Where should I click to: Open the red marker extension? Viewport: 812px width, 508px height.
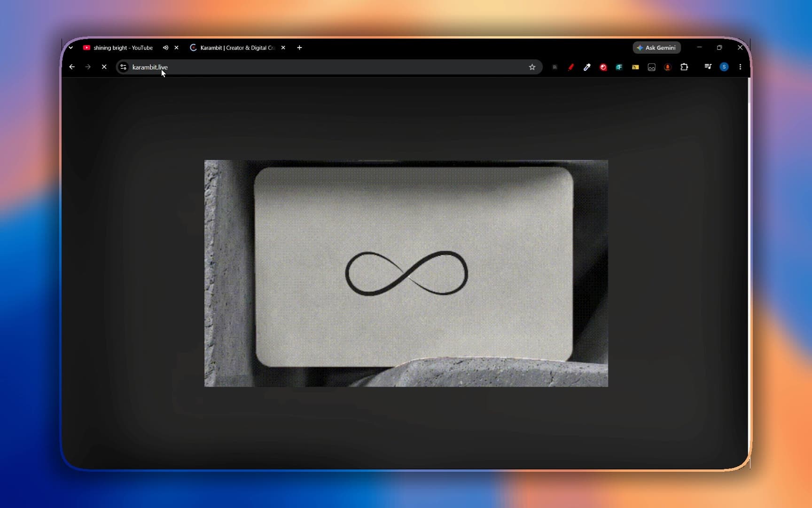coord(571,67)
